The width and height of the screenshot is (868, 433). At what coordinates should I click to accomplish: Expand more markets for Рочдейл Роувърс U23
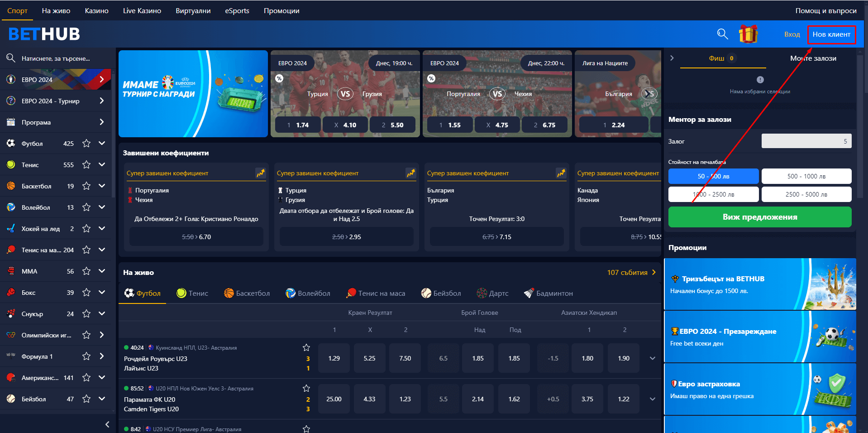coord(653,358)
